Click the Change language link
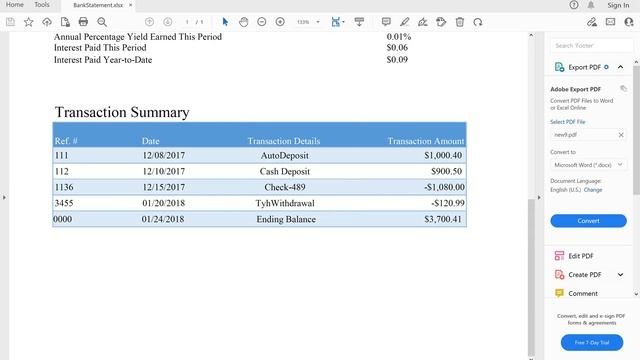640x360 pixels. point(593,190)
